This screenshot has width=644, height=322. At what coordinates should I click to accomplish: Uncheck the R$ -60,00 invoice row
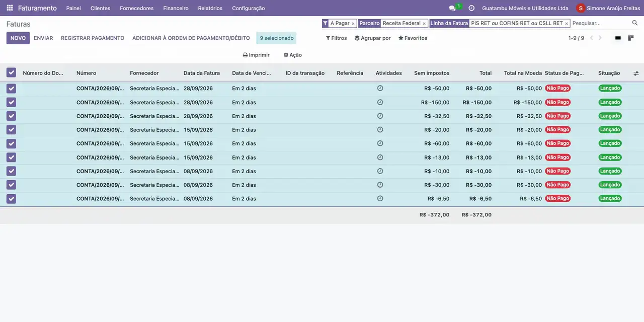11,143
